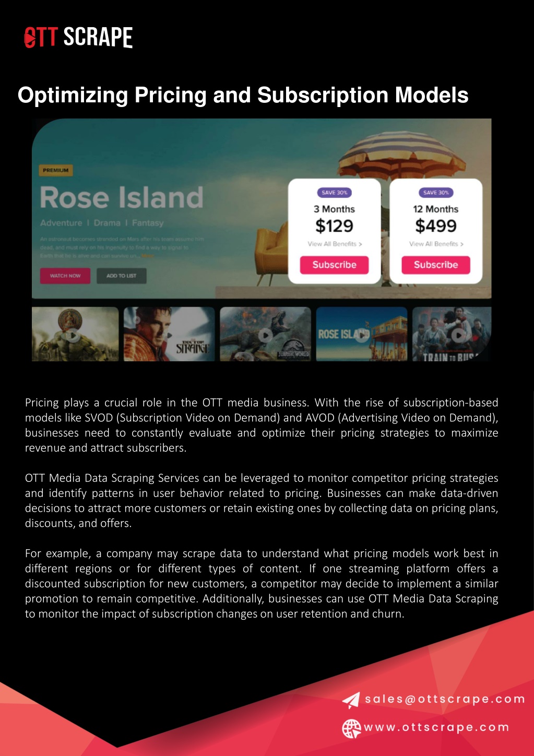The height and width of the screenshot is (756, 534).
Task: Open the www.ottscrape.com link
Action: (436, 727)
